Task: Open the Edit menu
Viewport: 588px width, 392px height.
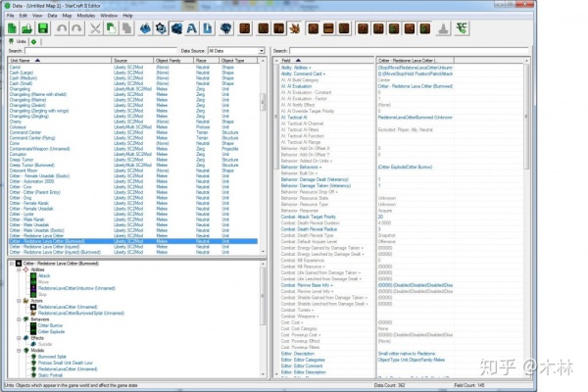Action: 24,16
